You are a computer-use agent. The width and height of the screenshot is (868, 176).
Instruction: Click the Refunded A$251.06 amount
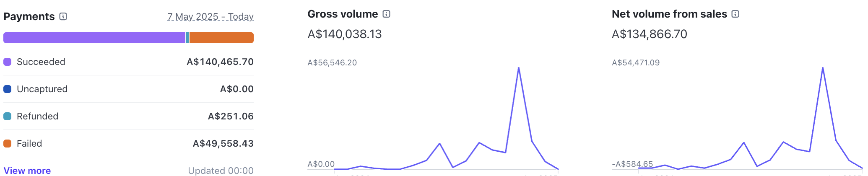pyautogui.click(x=231, y=116)
